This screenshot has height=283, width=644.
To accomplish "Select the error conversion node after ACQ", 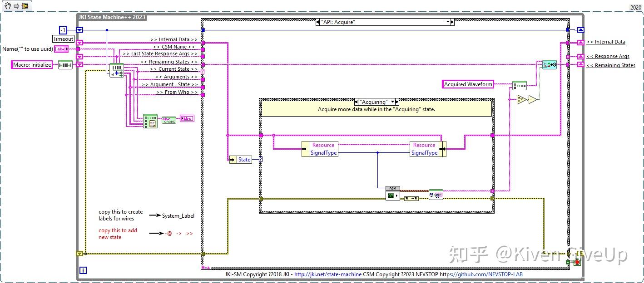I will tap(411, 198).
